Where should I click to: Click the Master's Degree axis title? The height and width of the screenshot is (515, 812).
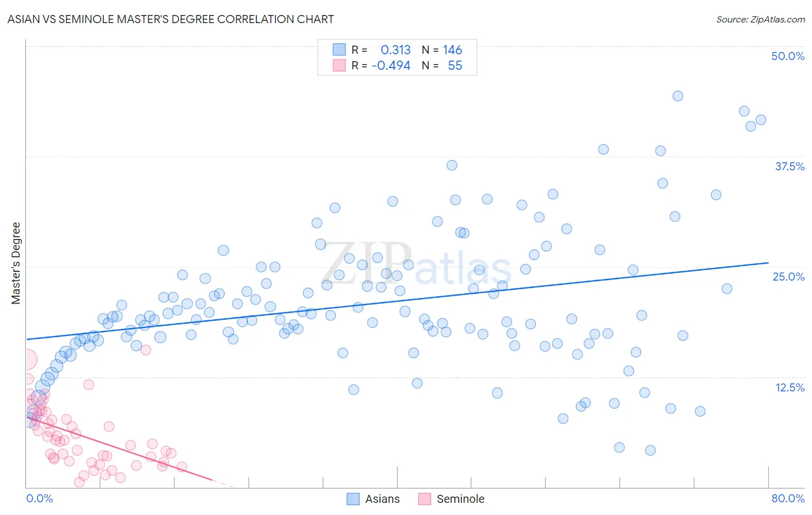click(16, 263)
